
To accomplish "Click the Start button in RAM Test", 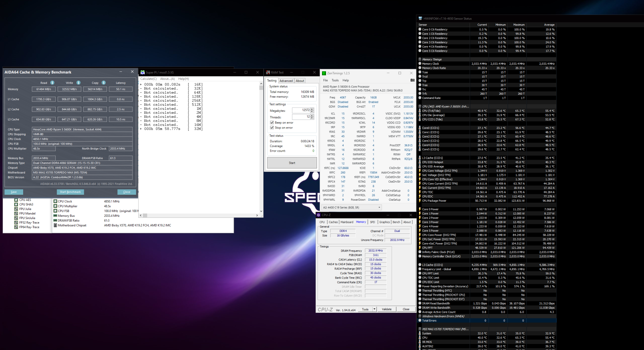I will (292, 163).
